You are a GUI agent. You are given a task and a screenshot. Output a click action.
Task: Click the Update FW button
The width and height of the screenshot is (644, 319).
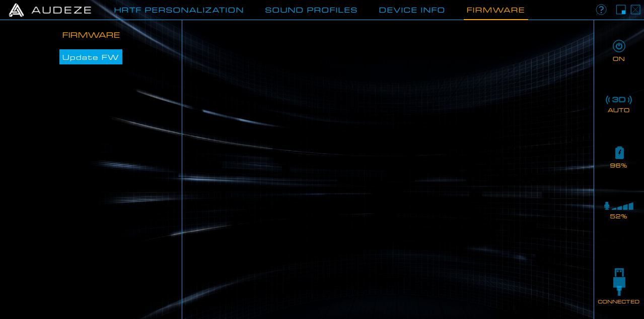coord(91,57)
